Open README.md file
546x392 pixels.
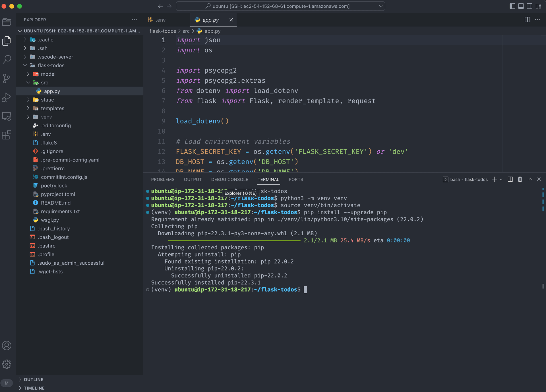tap(80, 203)
